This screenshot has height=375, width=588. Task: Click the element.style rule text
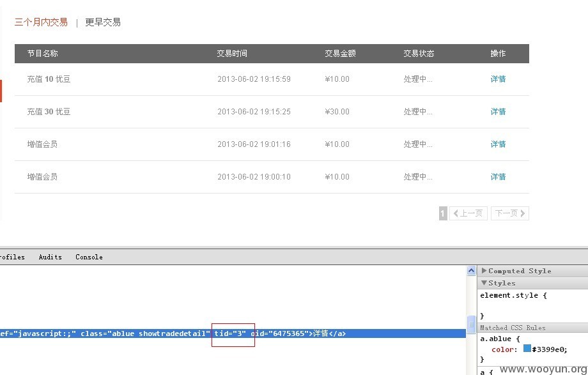[x=513, y=295]
